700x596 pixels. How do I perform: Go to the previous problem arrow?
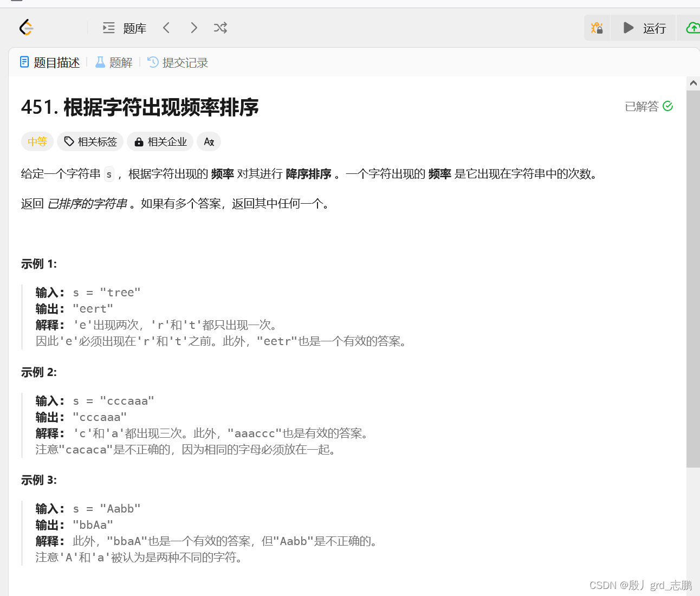[x=166, y=28]
